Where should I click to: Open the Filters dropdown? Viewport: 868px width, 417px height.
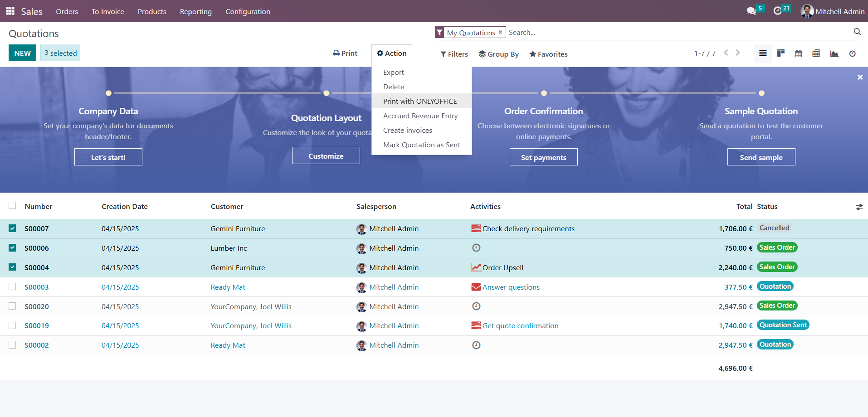454,54
